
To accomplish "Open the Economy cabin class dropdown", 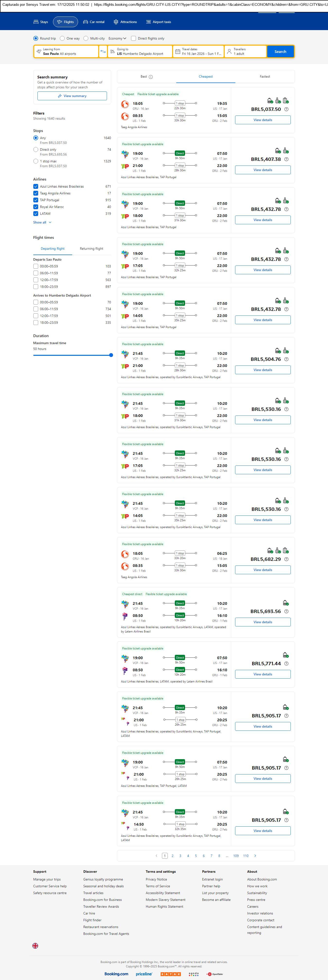I will click(x=117, y=38).
